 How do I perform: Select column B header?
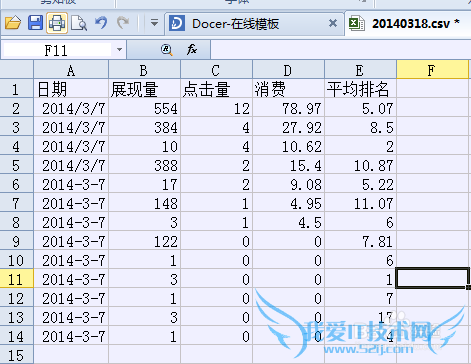144,70
